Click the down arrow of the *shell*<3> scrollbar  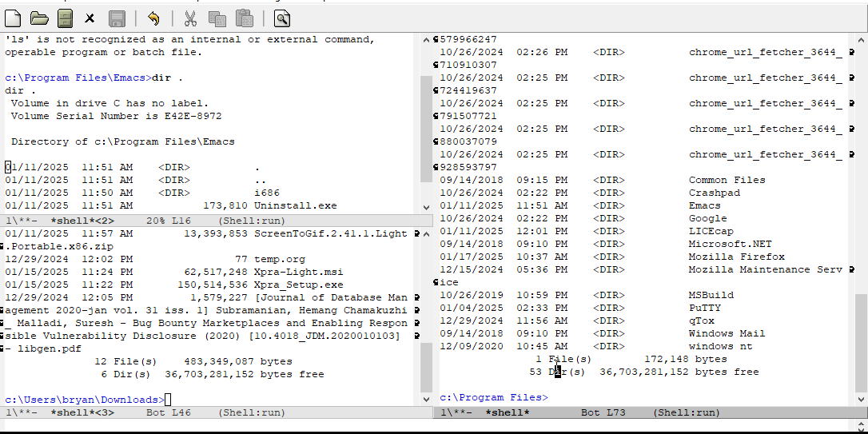click(426, 399)
